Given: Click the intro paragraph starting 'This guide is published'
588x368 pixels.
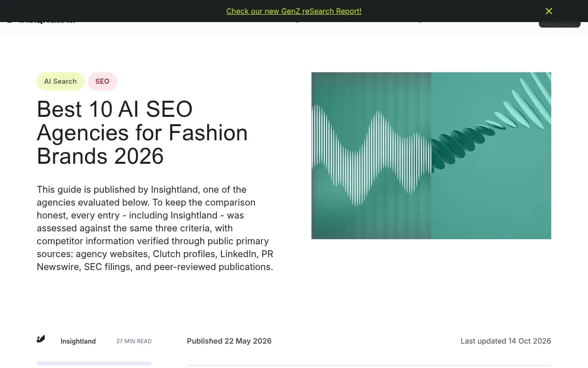Looking at the screenshot, I should [155, 228].
